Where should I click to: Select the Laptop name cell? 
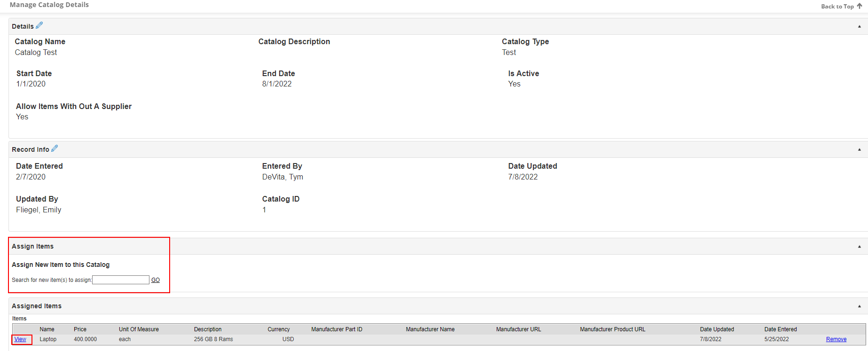click(x=48, y=339)
